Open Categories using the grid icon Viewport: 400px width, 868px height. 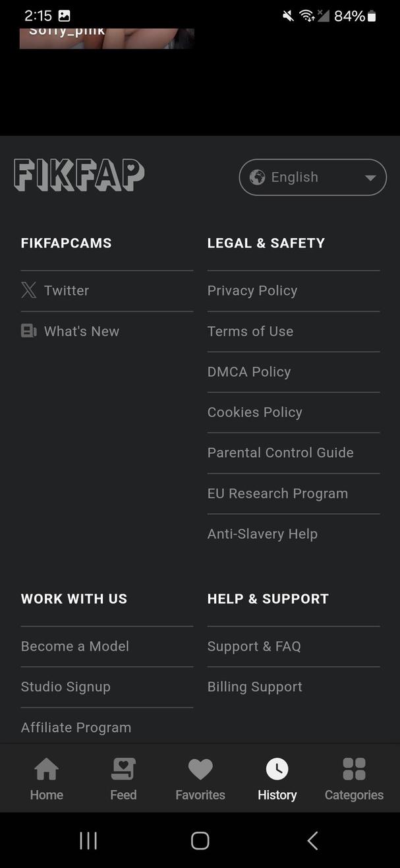(353, 768)
